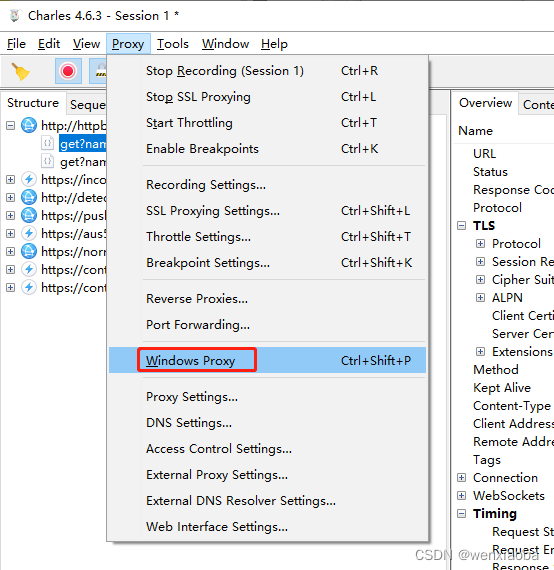
Task: Expand the https://norr host node
Action: click(x=11, y=252)
